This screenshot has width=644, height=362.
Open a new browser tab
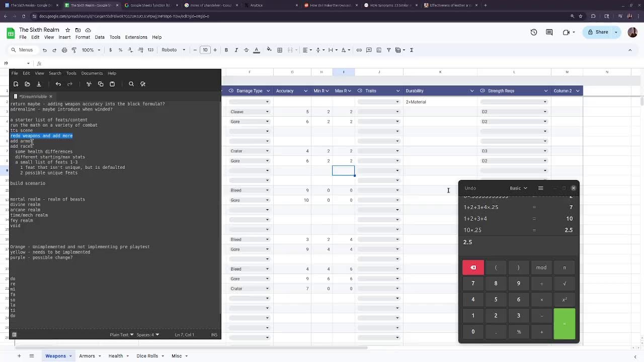click(x=485, y=5)
